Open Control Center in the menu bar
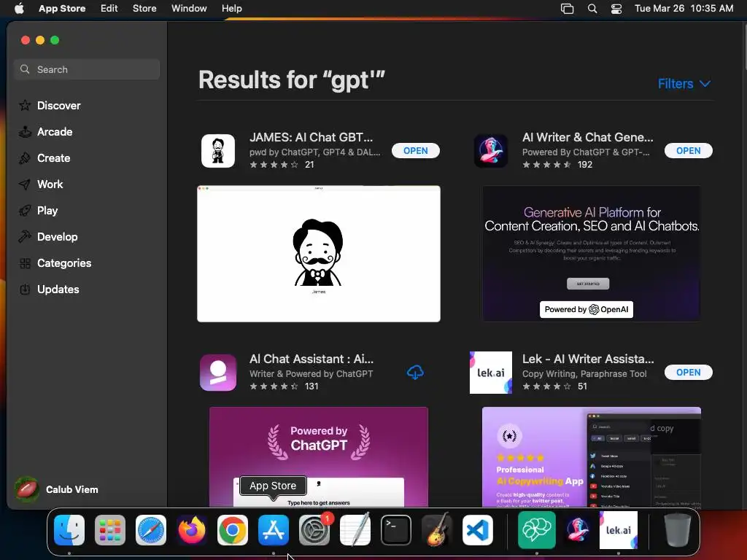The image size is (747, 560). 616,9
